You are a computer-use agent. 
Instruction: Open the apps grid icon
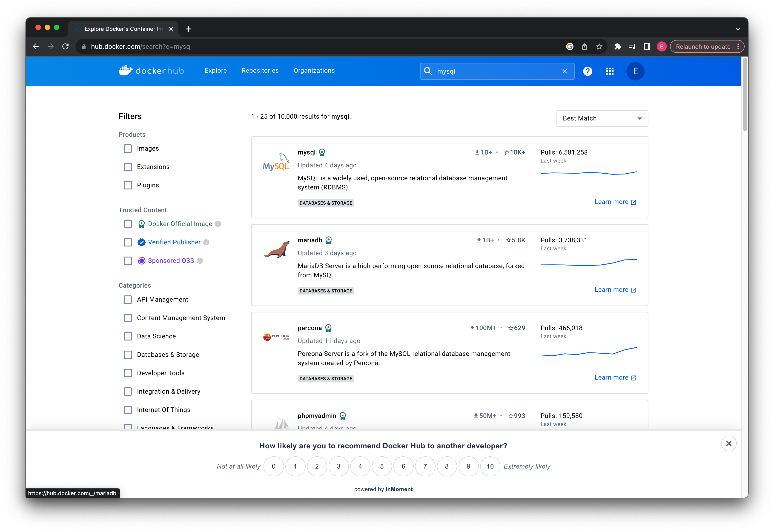609,71
